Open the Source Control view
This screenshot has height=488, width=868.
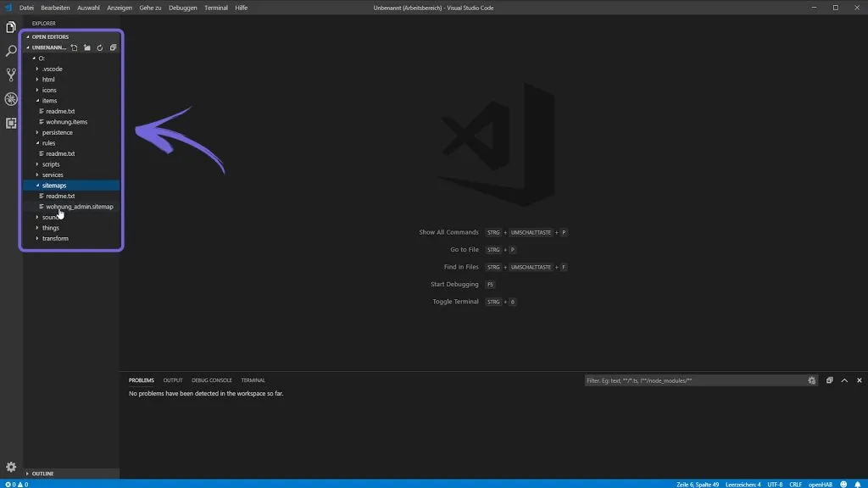tap(10, 75)
